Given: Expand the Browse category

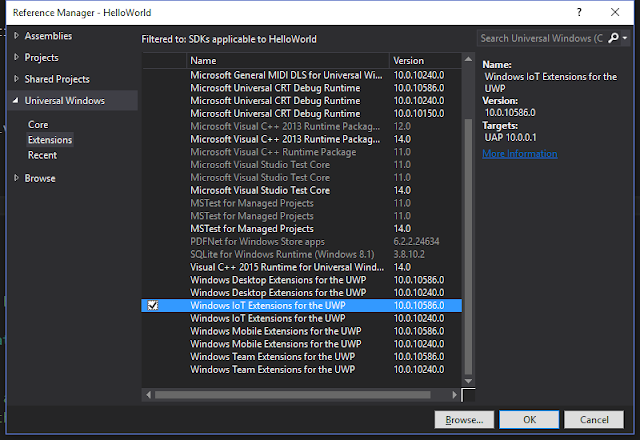Looking at the screenshot, I should [x=16, y=178].
